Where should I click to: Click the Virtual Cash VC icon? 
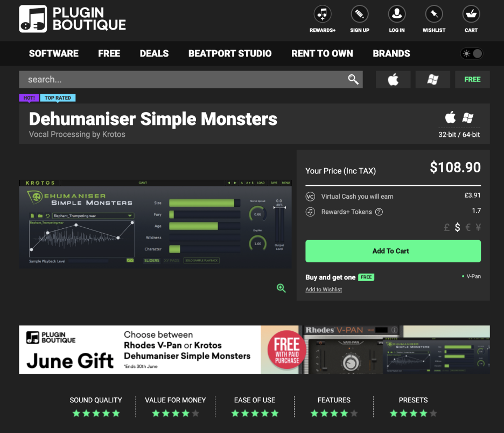[x=310, y=197]
